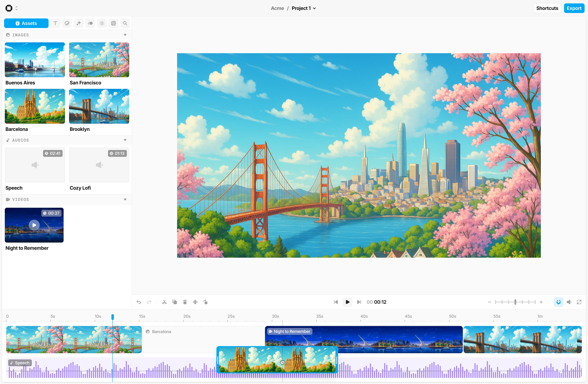Click the Acme breadcrumb
Image resolution: width=588 pixels, height=384 pixels.
pyautogui.click(x=277, y=8)
